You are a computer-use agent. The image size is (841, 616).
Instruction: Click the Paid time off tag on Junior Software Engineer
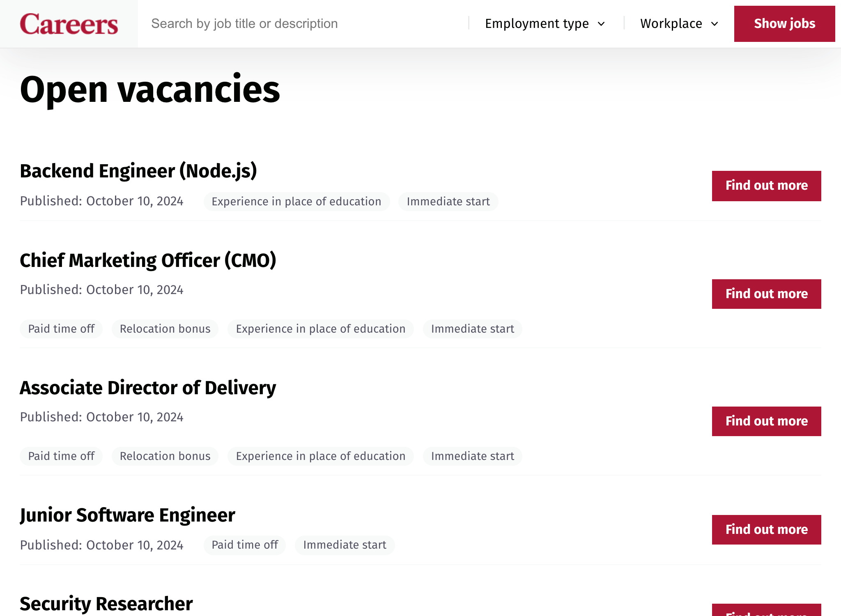pos(246,545)
